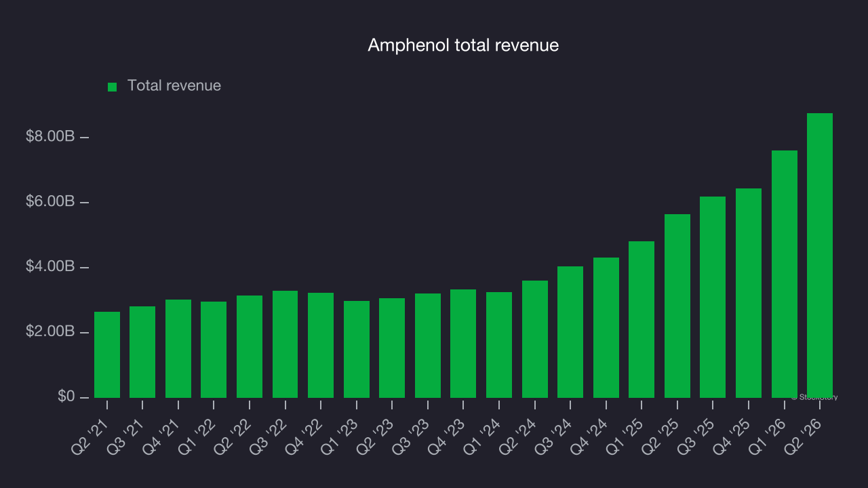Viewport: 868px width, 488px height.
Task: Select the Q4 '22 revenue bar
Action: click(321, 345)
